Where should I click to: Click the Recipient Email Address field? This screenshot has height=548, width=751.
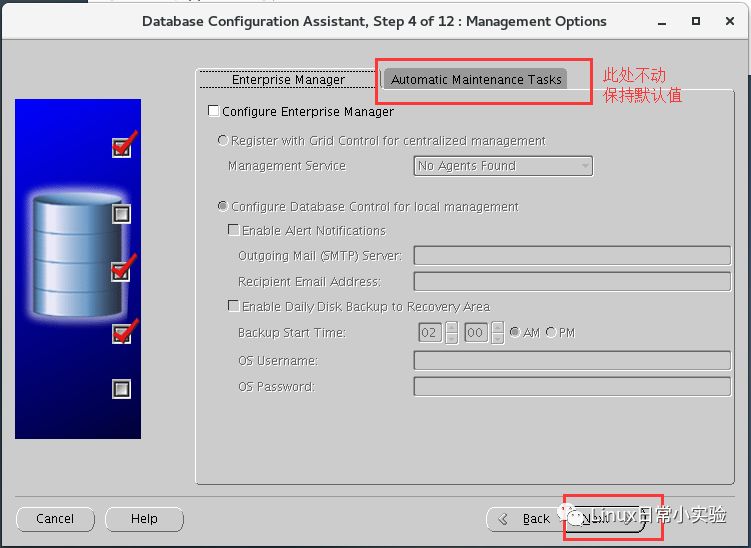572,281
